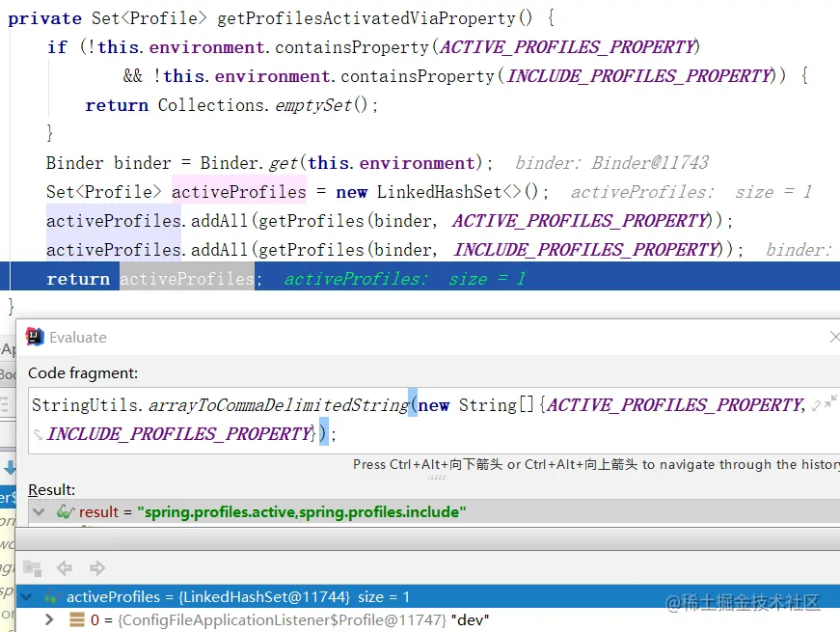The width and height of the screenshot is (840, 632).
Task: Click the highlighted activeProfiles declaration variable
Action: [239, 192]
